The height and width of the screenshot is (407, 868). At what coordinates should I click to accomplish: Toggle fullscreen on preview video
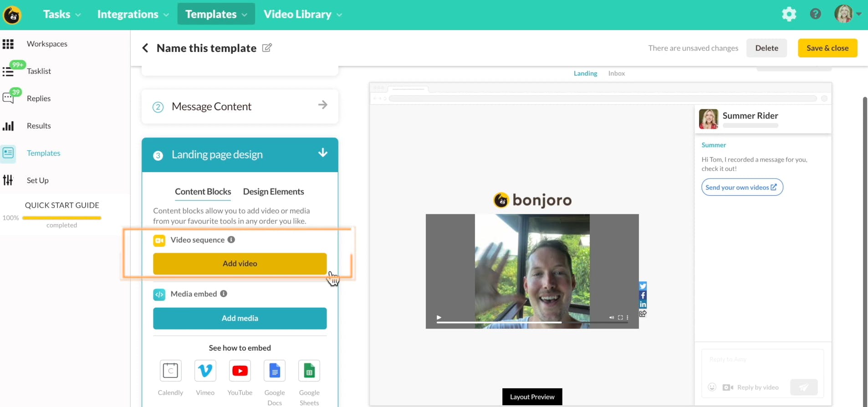[x=620, y=317]
